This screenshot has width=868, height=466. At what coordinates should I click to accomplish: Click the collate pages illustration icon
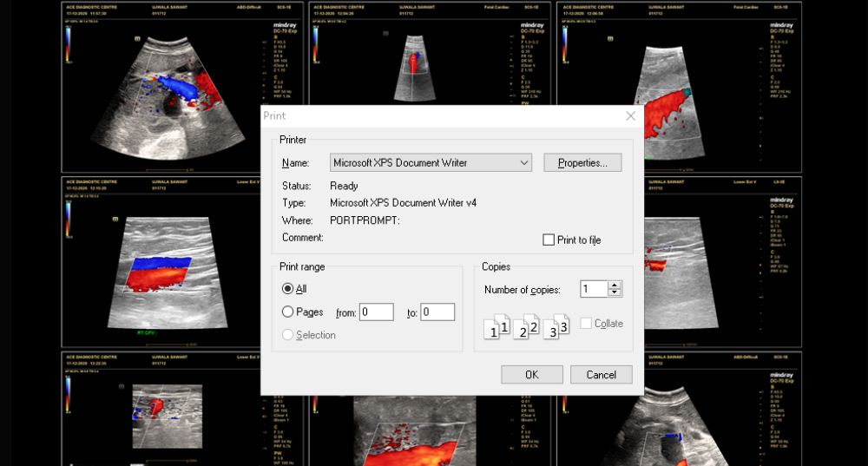(x=526, y=326)
